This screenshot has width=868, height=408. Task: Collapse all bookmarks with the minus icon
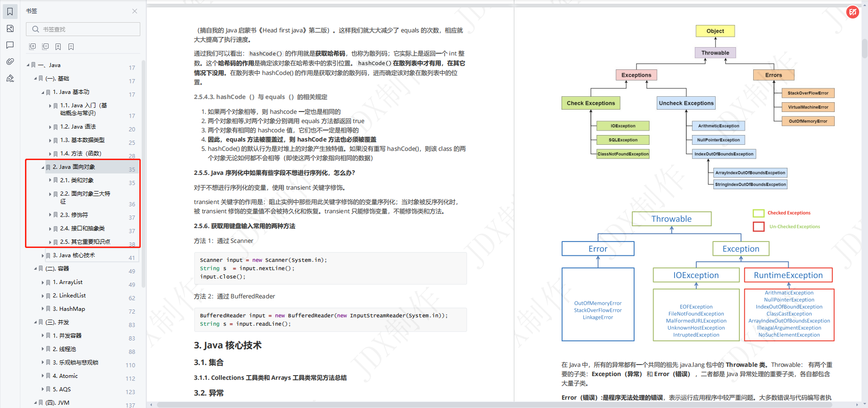45,47
